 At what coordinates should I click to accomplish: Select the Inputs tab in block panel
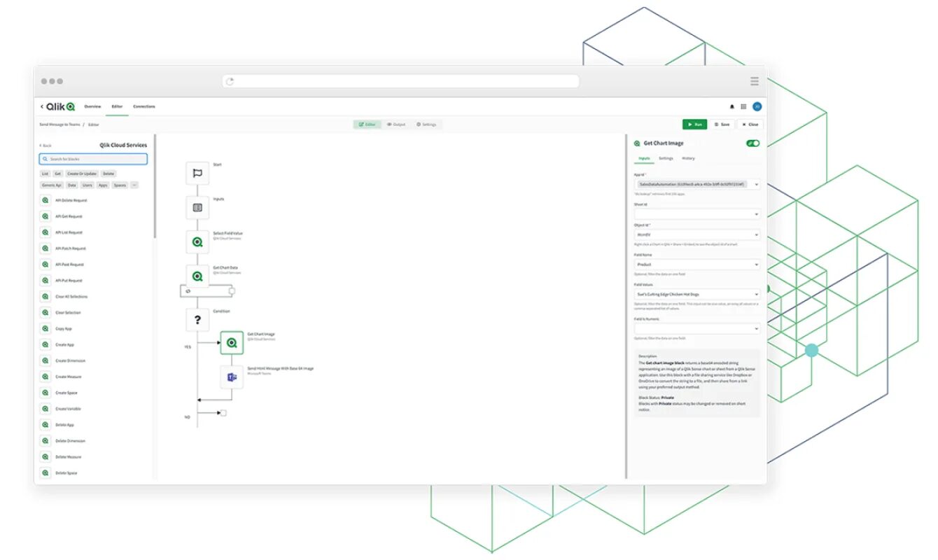644,158
